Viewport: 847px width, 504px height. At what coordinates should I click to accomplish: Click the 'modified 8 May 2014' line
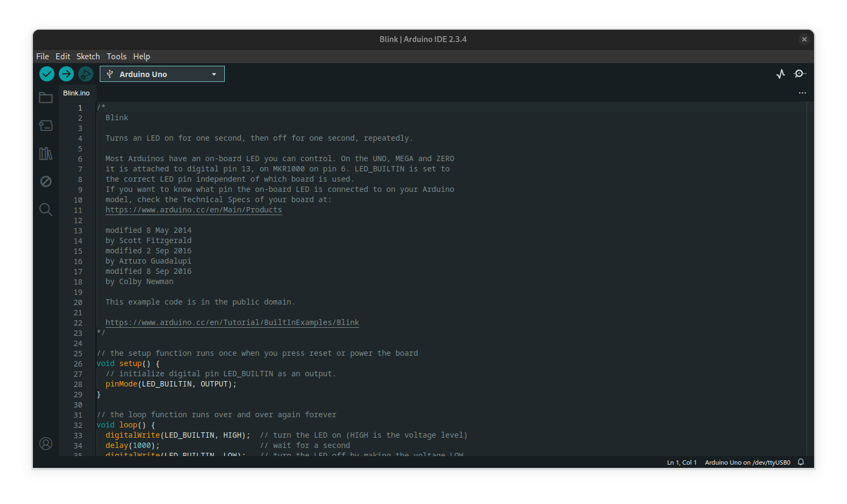click(x=148, y=230)
